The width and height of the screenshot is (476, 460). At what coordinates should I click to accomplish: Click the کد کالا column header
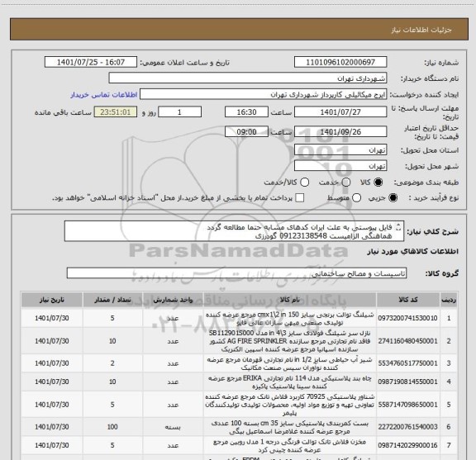408,300
